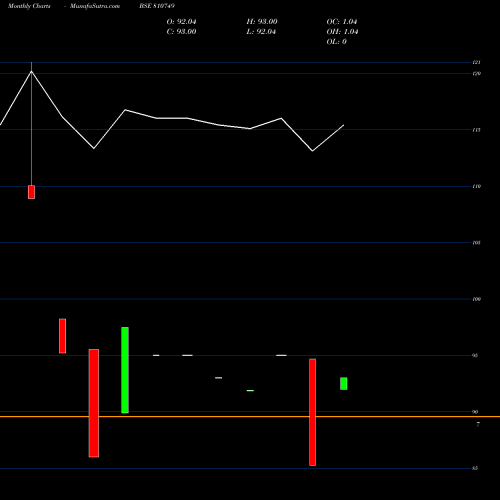The width and height of the screenshot is (500, 500).
Task: Click the 'OH: 1.04' value
Action: point(342,32)
